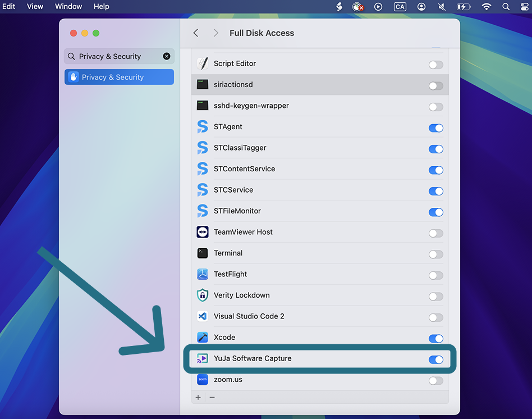Click the Visual Studio Code 2 icon

tap(203, 316)
